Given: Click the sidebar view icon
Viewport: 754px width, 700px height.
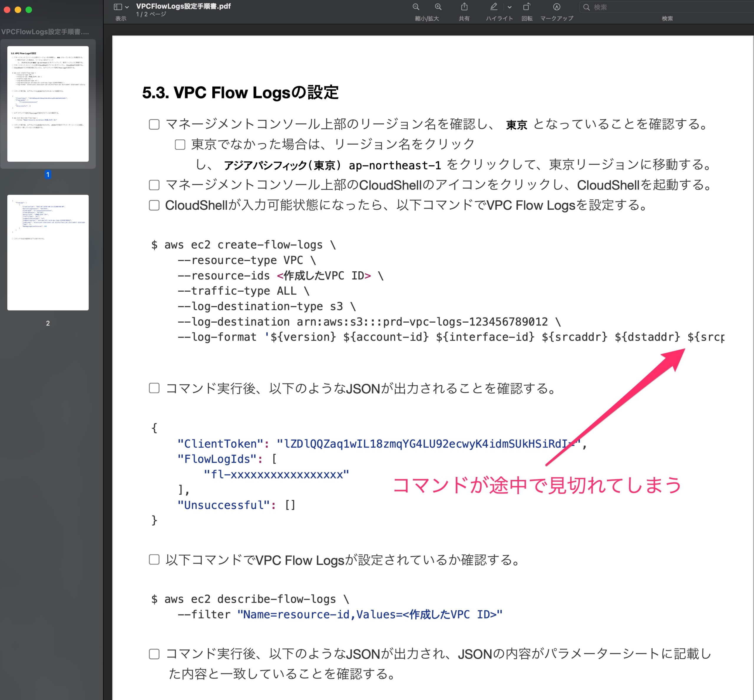Looking at the screenshot, I should tap(118, 7).
